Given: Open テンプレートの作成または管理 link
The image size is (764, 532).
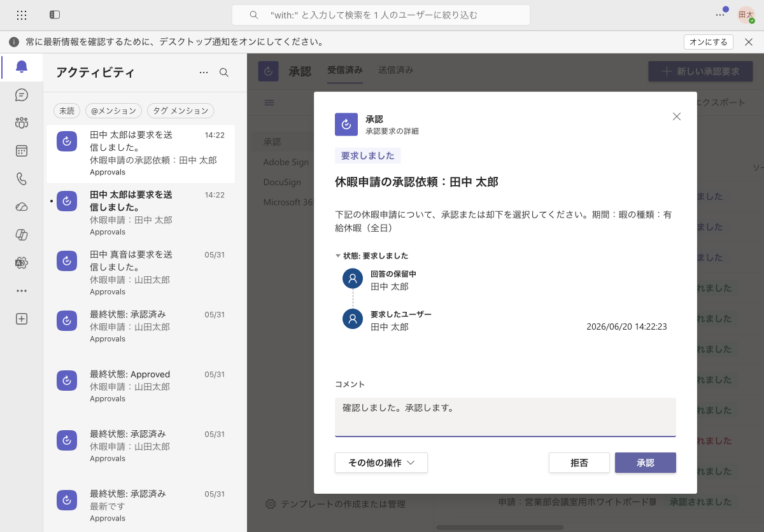Looking at the screenshot, I should click(x=343, y=504).
